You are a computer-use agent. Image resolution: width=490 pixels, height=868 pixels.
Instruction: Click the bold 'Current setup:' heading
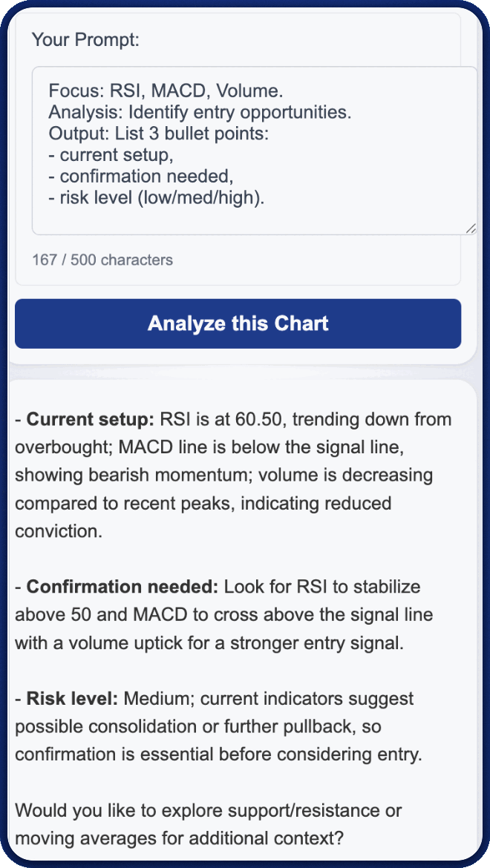coord(91,419)
